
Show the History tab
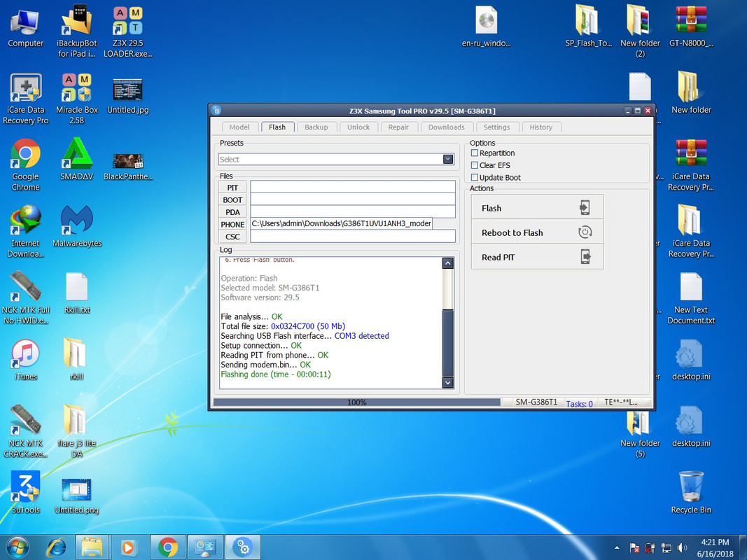[x=541, y=127]
